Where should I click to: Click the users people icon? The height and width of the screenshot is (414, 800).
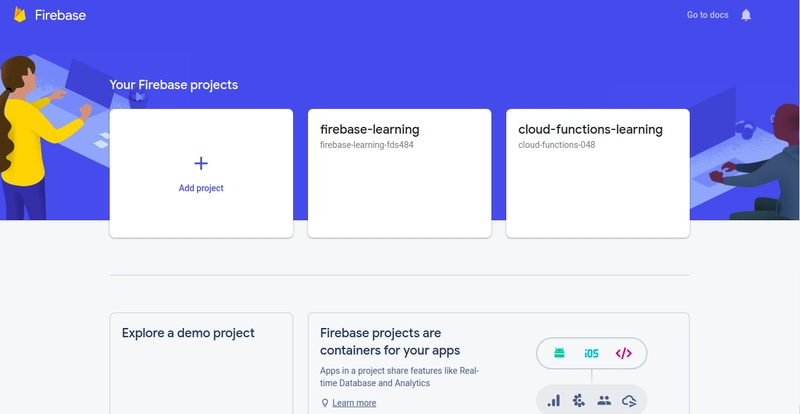tap(604, 401)
